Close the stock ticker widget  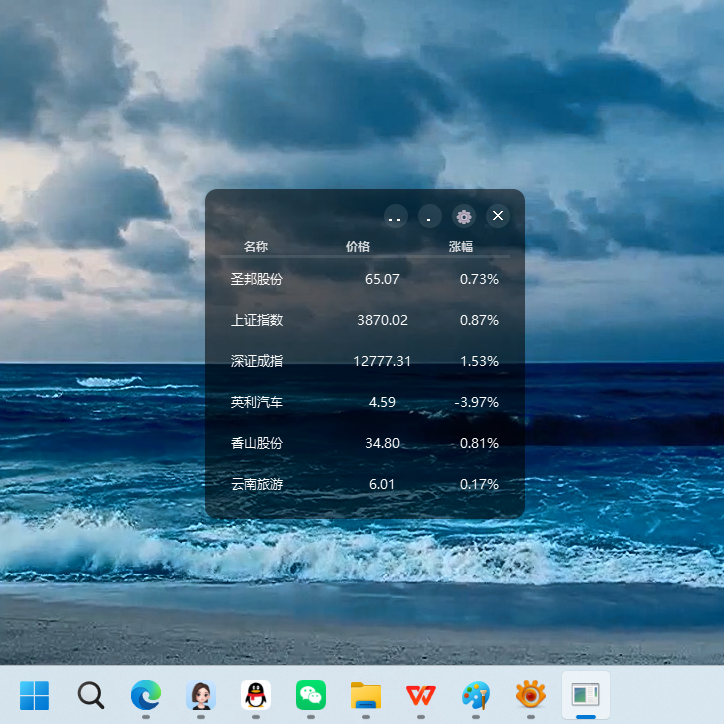[498, 216]
